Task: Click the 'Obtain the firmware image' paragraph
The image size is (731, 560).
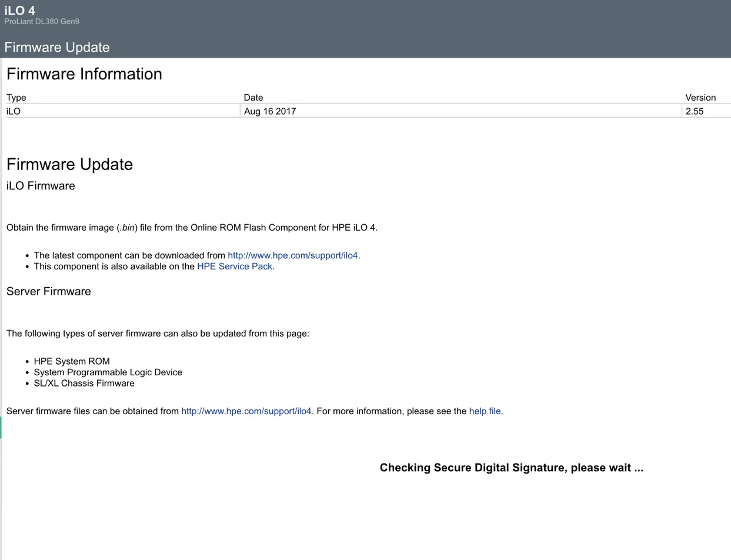Action: click(192, 228)
